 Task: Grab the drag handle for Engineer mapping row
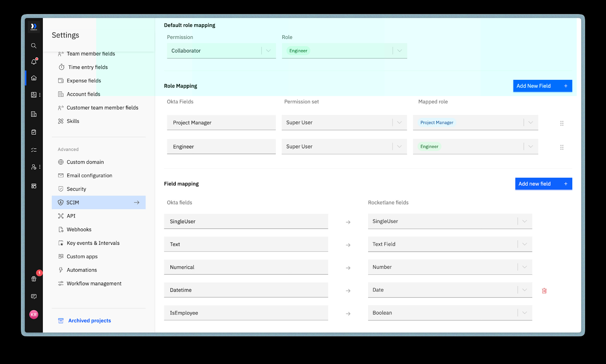tap(562, 147)
